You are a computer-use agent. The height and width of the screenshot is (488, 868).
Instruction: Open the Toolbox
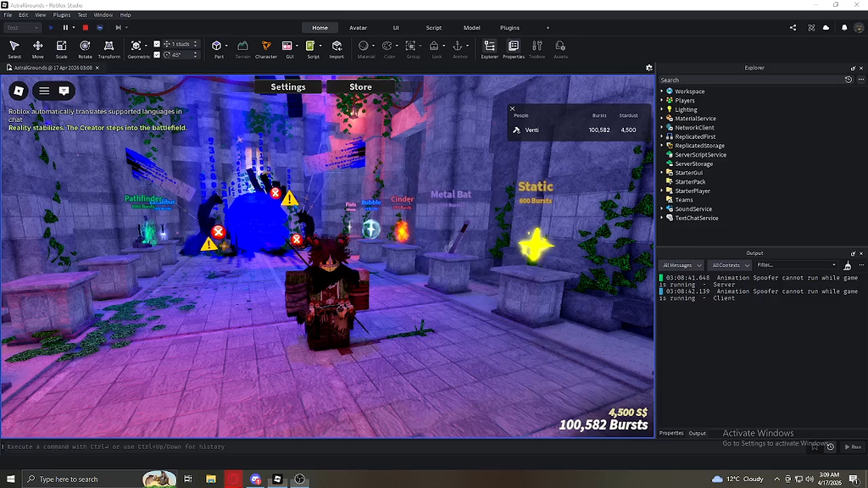pyautogui.click(x=537, y=48)
